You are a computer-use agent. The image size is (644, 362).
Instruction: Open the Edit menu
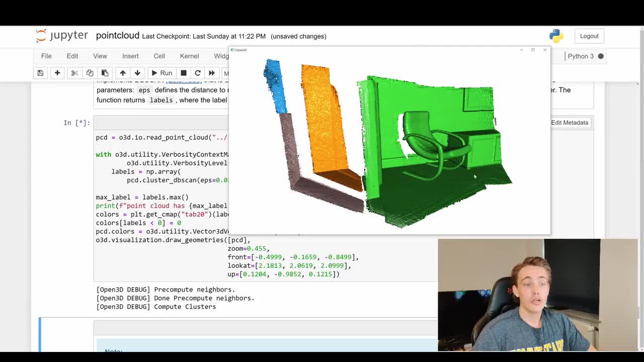tap(72, 56)
